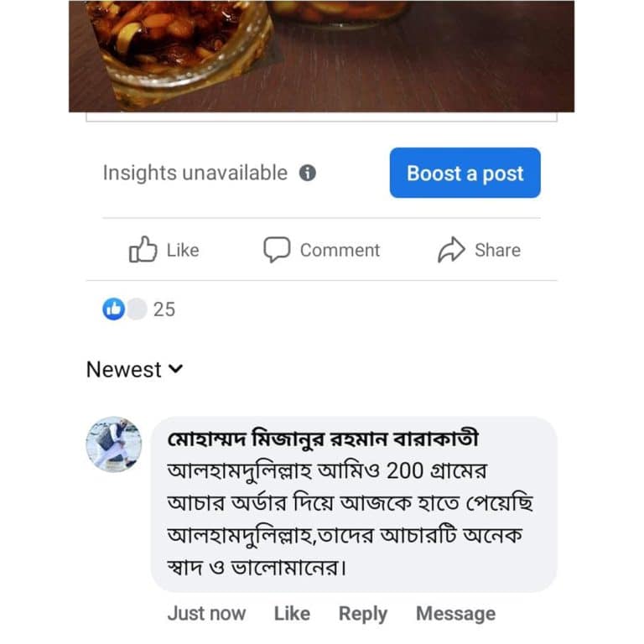
Task: Open the pickle jar post image
Action: point(321,55)
